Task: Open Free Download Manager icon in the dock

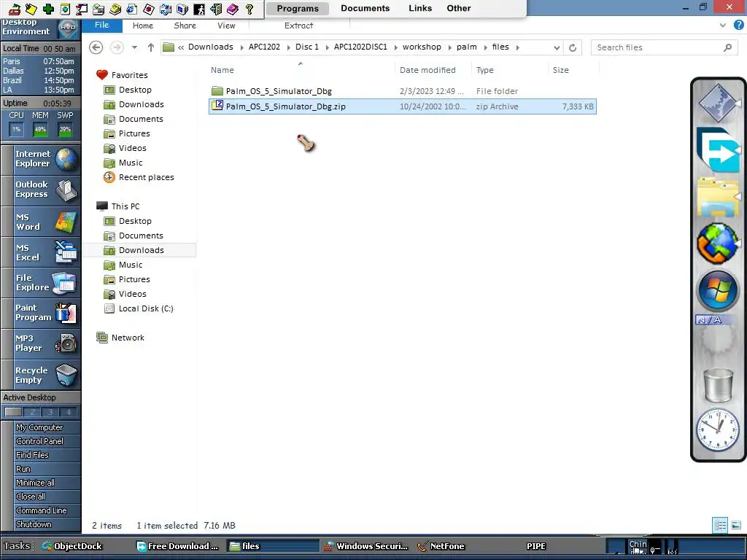Action: coord(718,149)
